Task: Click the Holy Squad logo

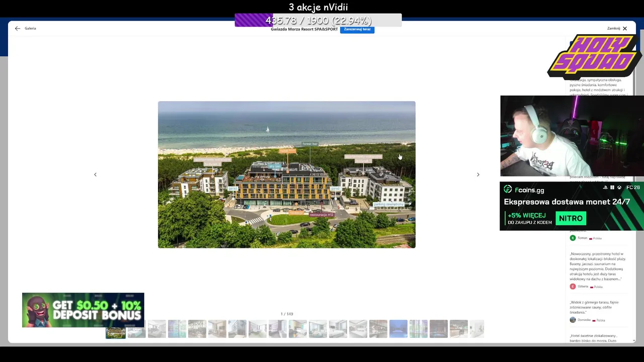Action: pyautogui.click(x=594, y=56)
